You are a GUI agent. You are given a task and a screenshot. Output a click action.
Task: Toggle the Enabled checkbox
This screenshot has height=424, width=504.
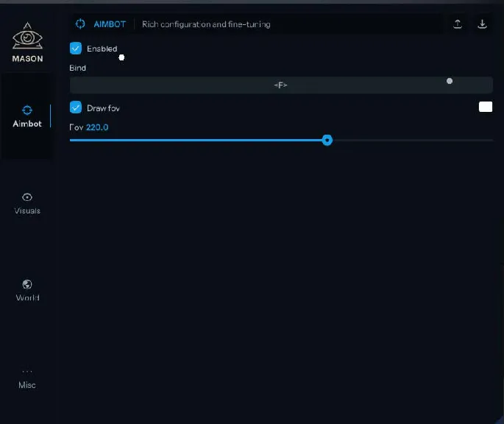click(76, 49)
